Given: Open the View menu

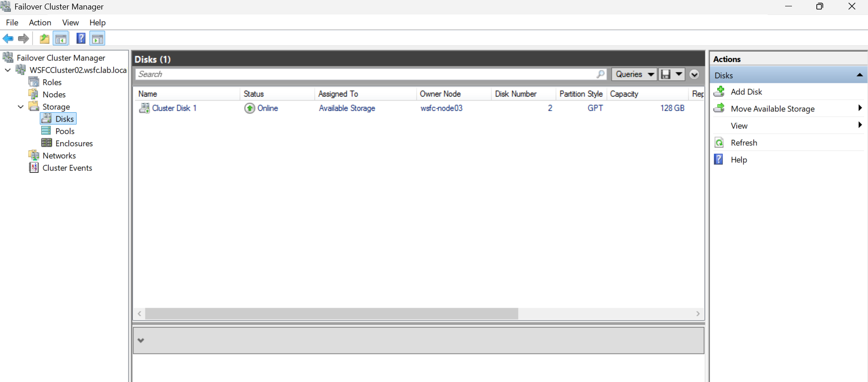Looking at the screenshot, I should (71, 23).
